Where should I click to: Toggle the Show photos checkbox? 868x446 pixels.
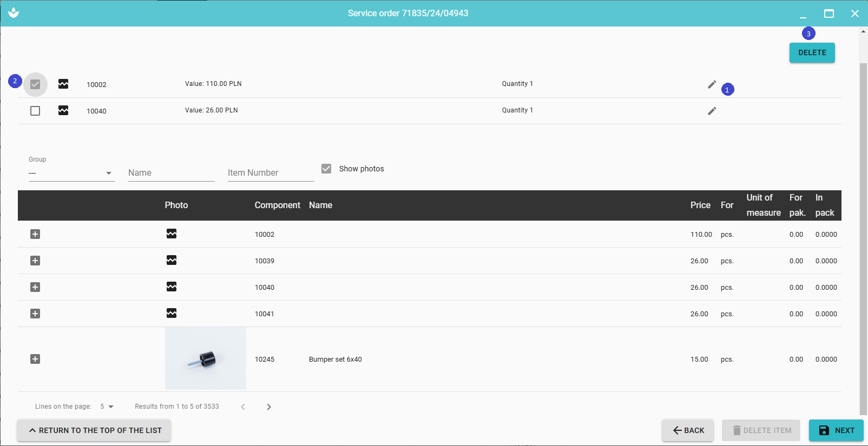(326, 169)
